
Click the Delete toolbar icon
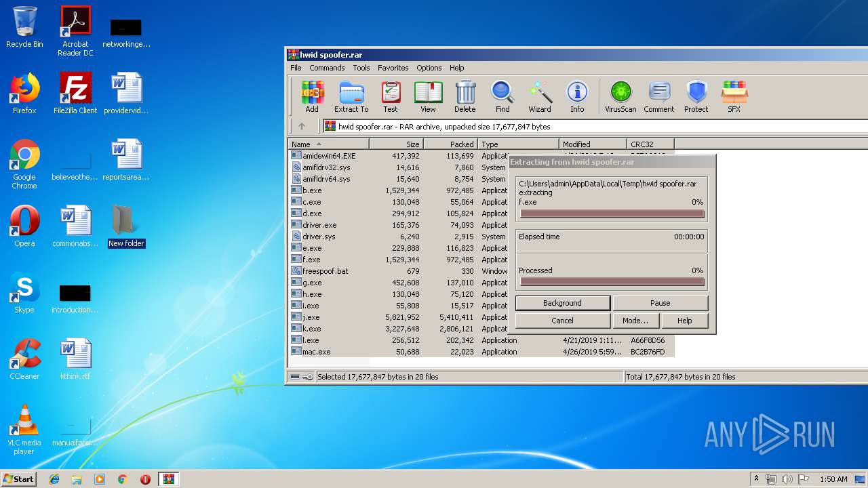pos(465,96)
